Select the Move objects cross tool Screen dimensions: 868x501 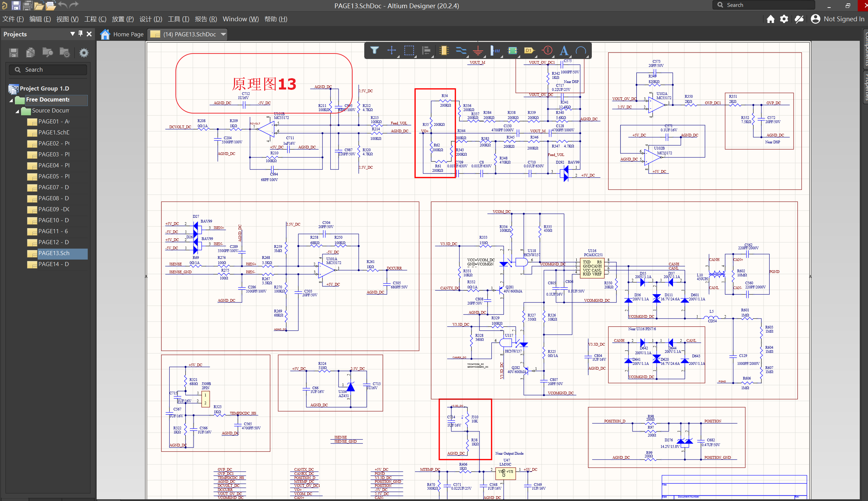[392, 51]
